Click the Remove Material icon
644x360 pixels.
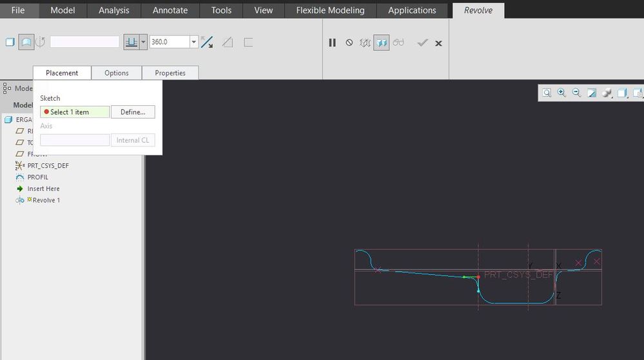tap(228, 42)
